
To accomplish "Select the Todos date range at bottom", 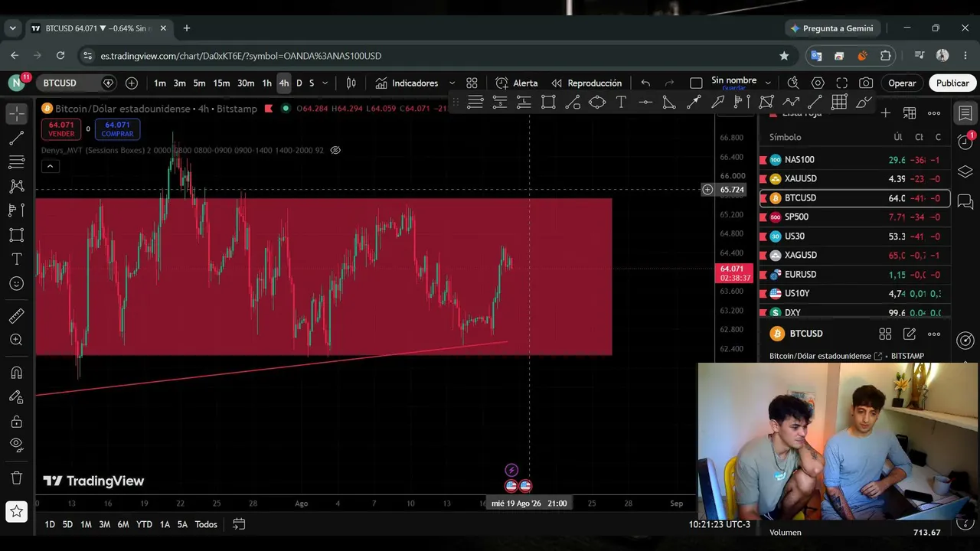I will click(x=206, y=524).
